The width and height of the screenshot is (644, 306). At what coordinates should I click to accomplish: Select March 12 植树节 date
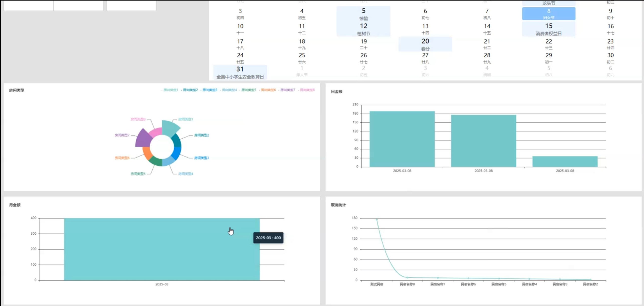click(363, 29)
